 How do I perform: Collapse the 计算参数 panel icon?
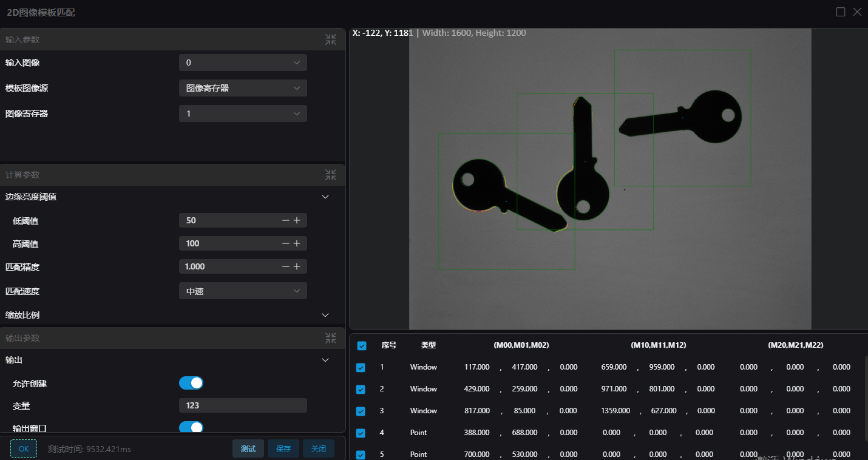click(x=331, y=175)
